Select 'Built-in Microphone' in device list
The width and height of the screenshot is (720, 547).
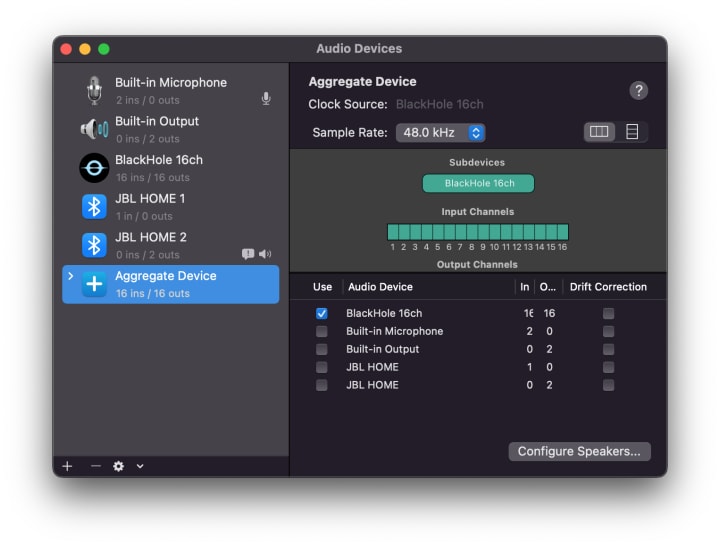tap(170, 90)
